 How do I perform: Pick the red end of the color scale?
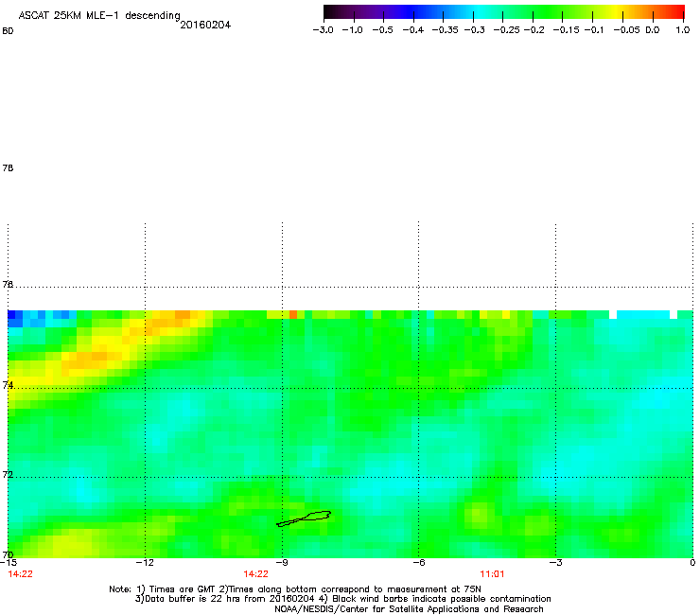click(x=676, y=11)
